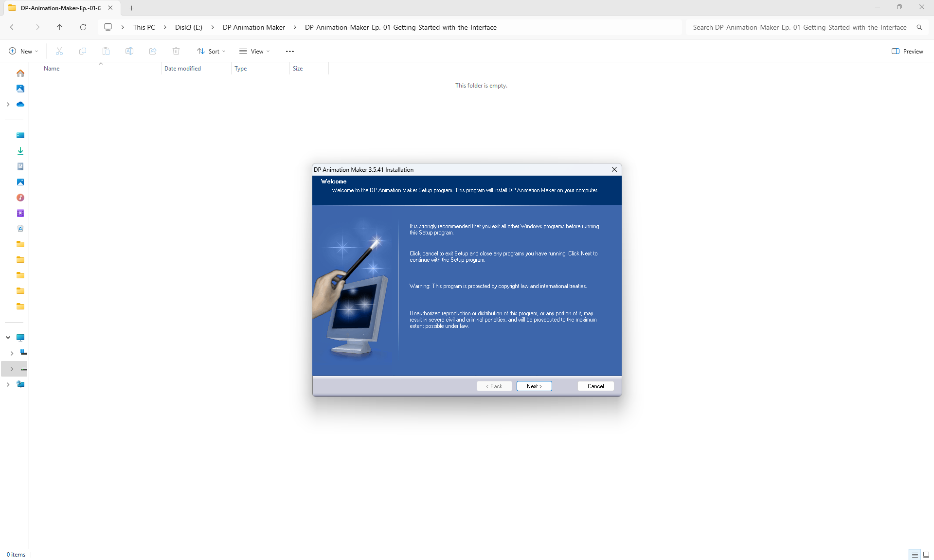The height and width of the screenshot is (560, 934).
Task: Go up one folder level
Action: 59,27
